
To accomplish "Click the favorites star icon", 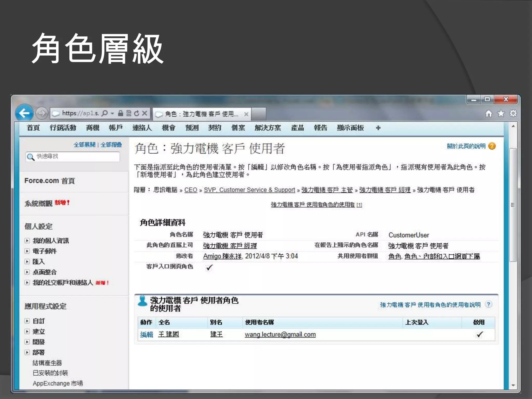I will click(501, 114).
